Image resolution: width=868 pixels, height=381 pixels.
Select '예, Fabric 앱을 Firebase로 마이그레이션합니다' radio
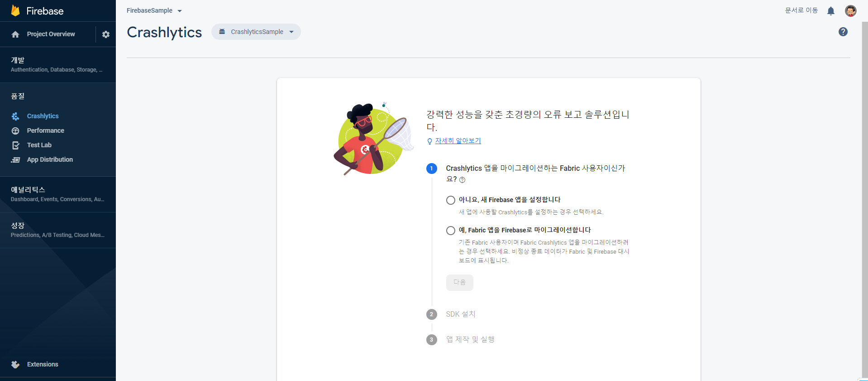(451, 231)
